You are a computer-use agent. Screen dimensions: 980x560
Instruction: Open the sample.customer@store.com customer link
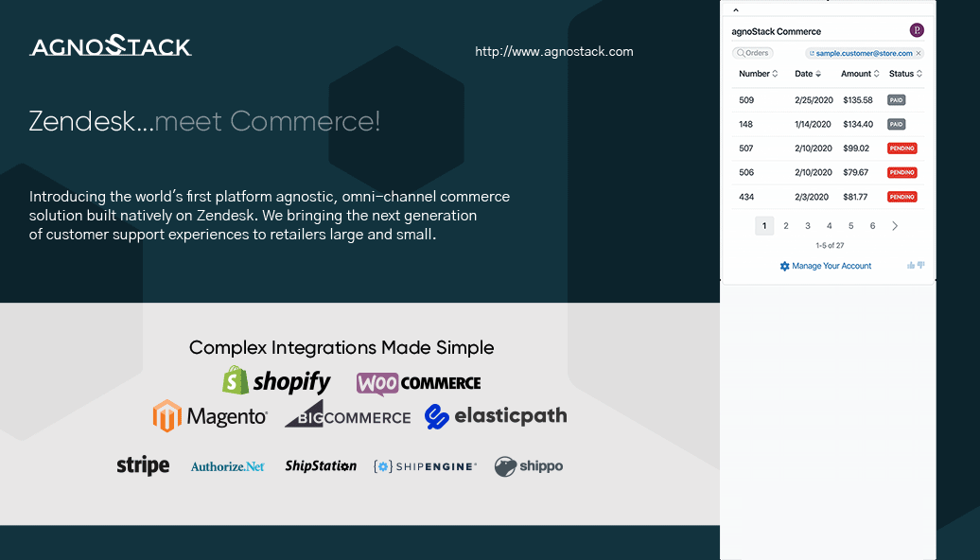click(x=864, y=53)
